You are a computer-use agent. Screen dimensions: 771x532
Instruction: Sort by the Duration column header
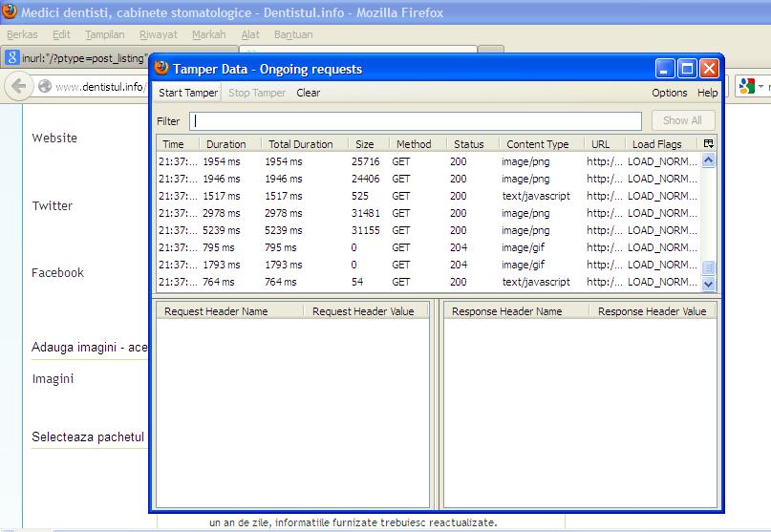click(x=229, y=144)
